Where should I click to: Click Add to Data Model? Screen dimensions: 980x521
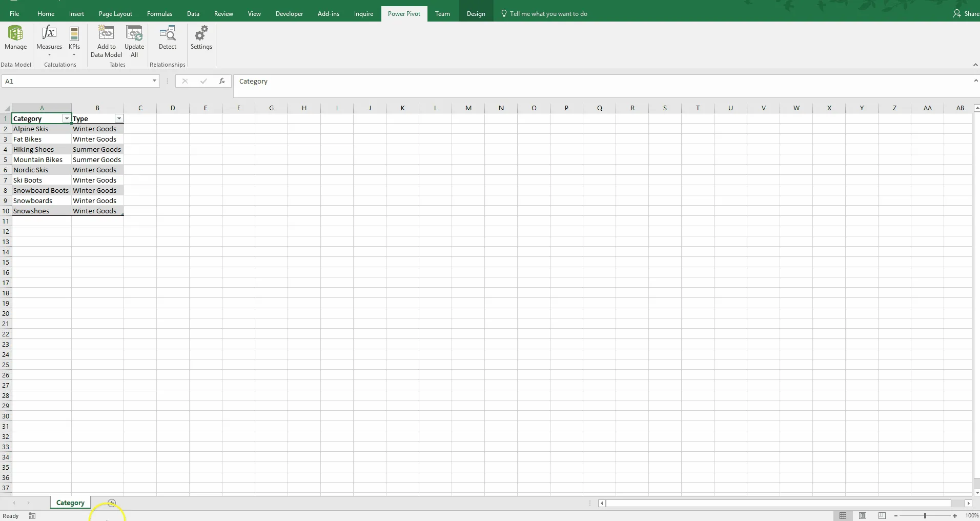(106, 41)
